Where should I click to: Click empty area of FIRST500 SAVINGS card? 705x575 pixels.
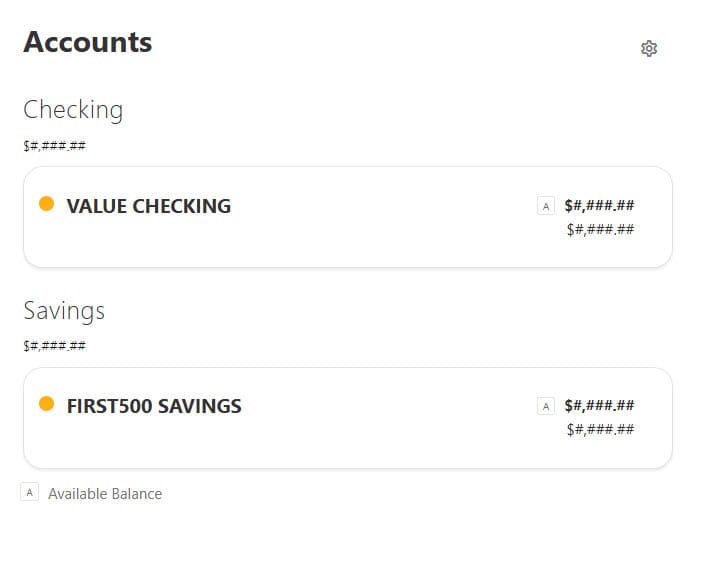pos(350,440)
